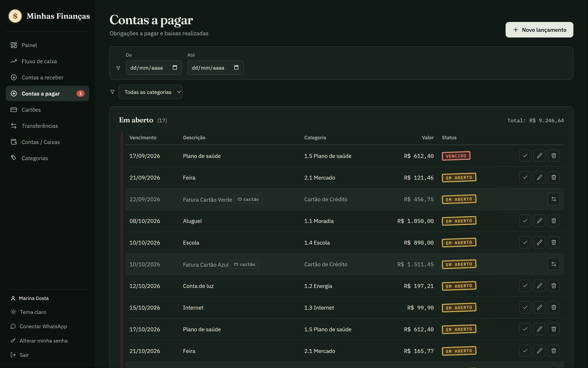Image resolution: width=588 pixels, height=368 pixels.
Task: Click cartão tag on Fatura Cartão Azul
Action: click(x=244, y=265)
